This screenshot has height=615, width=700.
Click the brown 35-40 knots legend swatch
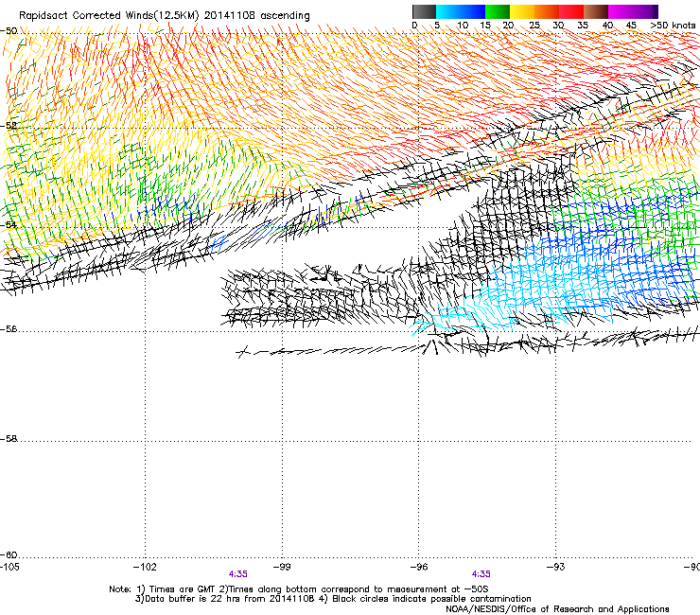coord(596,11)
